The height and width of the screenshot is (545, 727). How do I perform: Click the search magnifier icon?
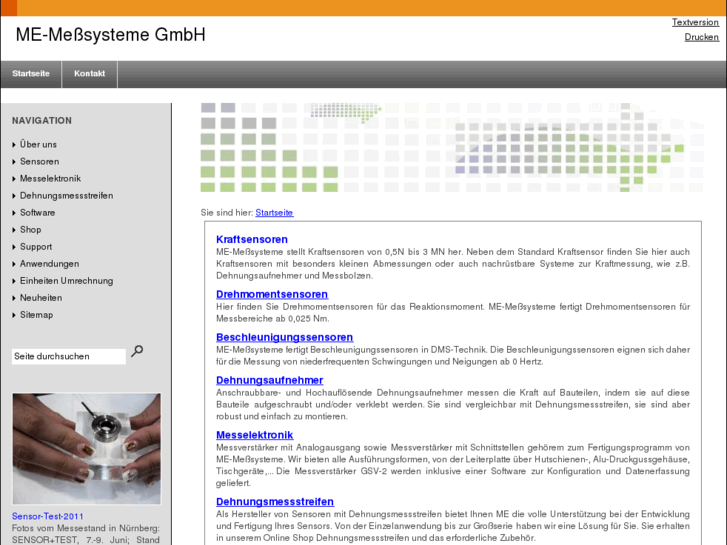[137, 351]
